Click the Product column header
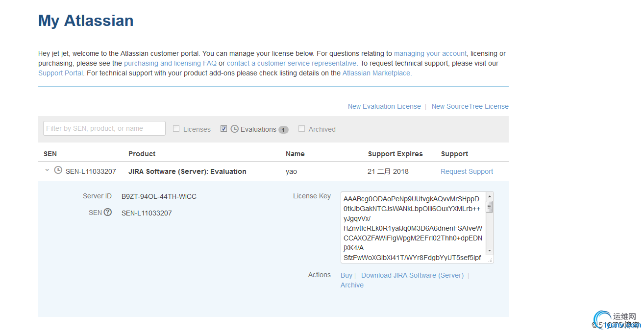This screenshot has height=333, width=644. tap(142, 154)
